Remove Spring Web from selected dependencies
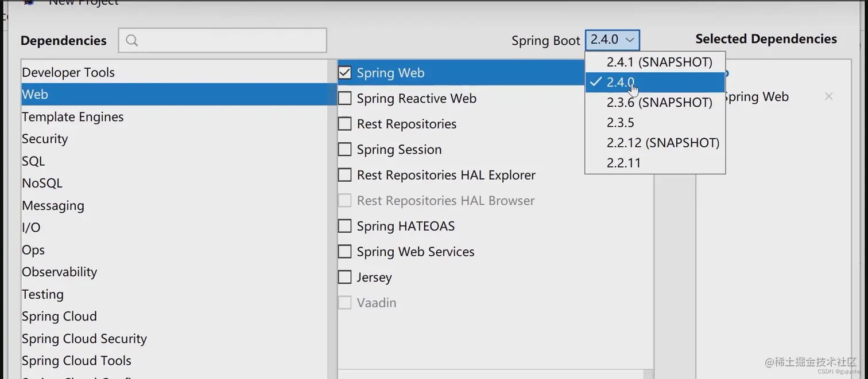 pos(828,96)
